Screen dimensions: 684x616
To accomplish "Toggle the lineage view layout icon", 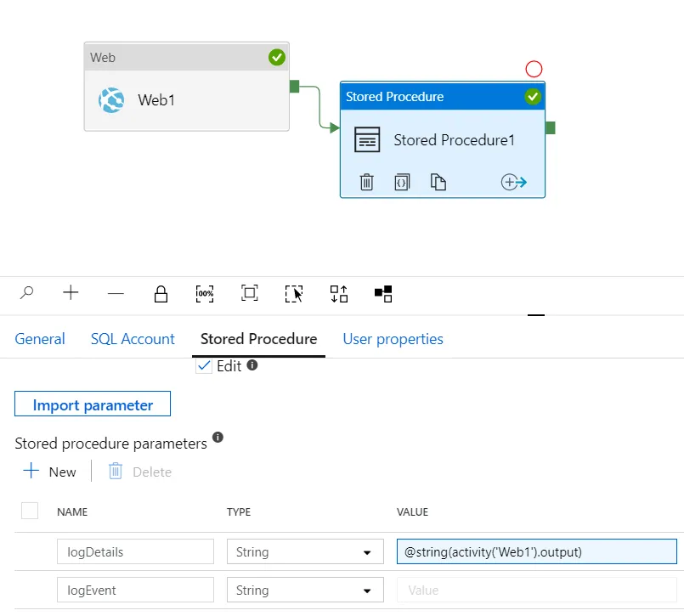I will pyautogui.click(x=383, y=294).
